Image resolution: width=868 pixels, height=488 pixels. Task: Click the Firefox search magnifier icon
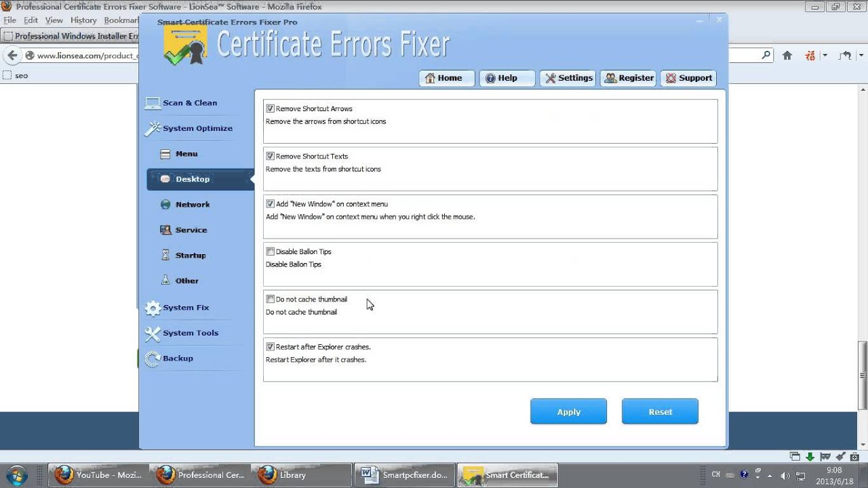[766, 55]
